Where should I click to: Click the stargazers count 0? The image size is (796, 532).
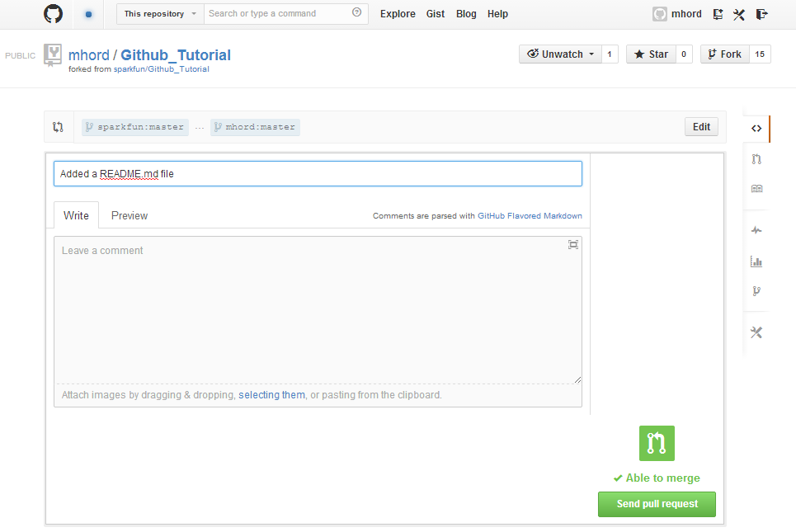(x=684, y=54)
